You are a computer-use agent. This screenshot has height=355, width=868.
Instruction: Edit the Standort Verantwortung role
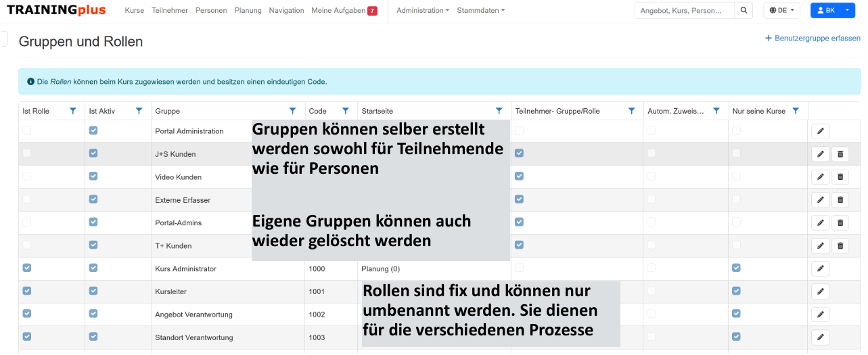820,337
